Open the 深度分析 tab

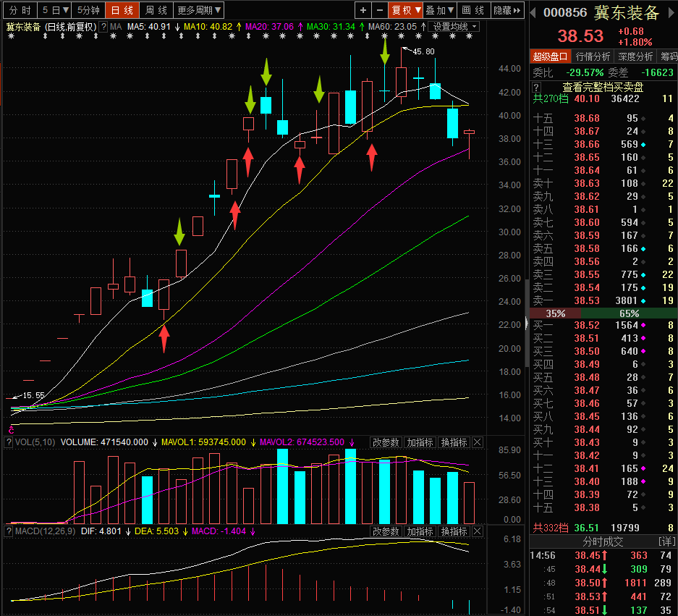pos(635,56)
